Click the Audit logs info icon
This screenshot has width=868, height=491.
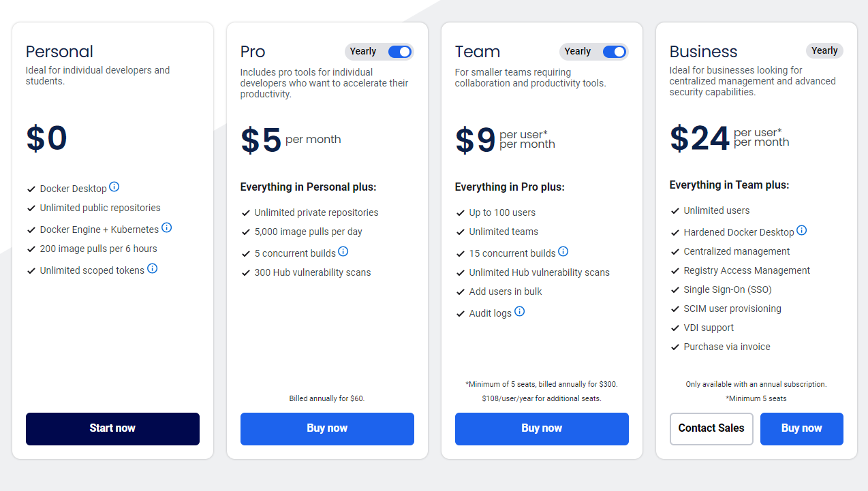pyautogui.click(x=519, y=311)
